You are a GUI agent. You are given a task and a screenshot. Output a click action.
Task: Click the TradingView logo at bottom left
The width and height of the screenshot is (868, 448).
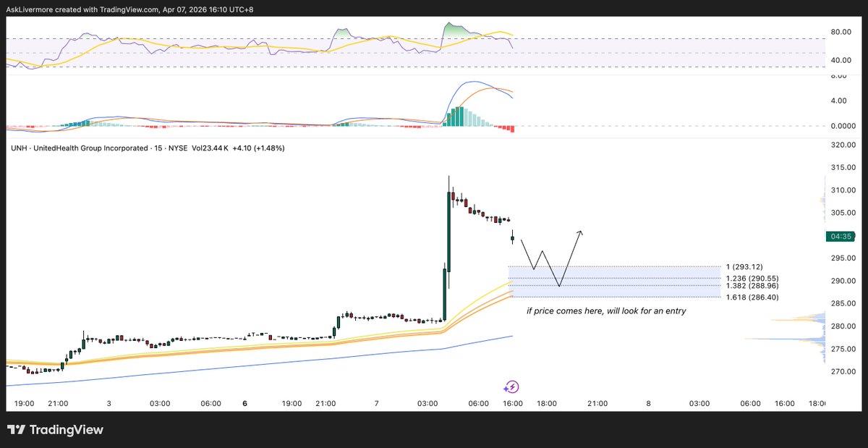coord(55,430)
